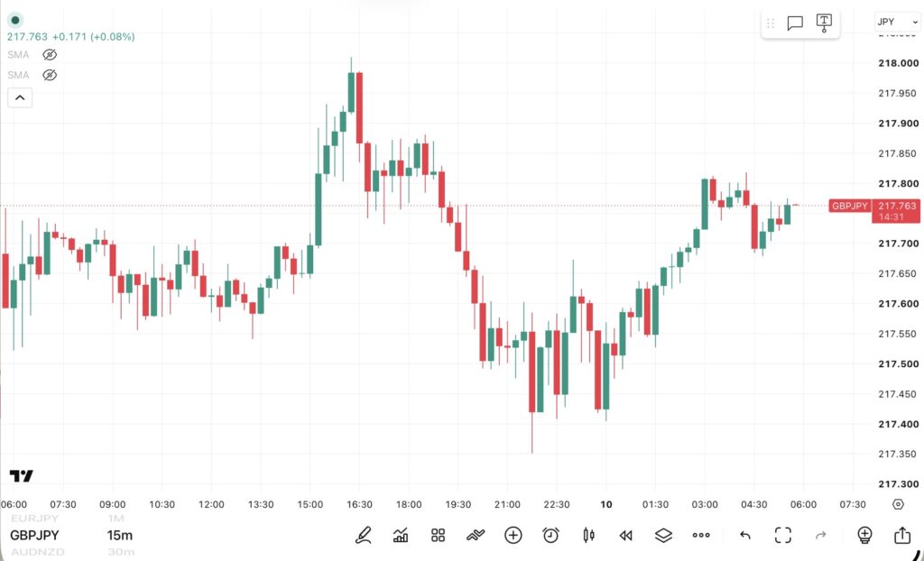Open price scale settings gear
Viewport: 924px width, 561px height.
tap(898, 504)
